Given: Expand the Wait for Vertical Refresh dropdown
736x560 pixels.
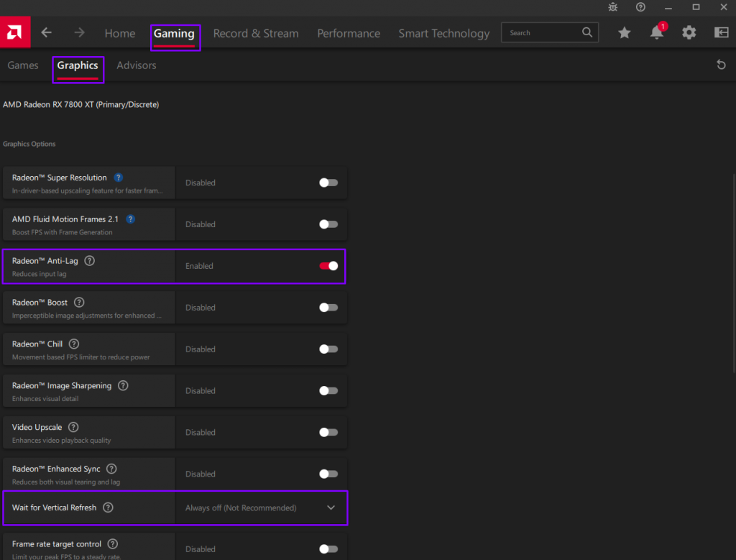Looking at the screenshot, I should tap(331, 508).
